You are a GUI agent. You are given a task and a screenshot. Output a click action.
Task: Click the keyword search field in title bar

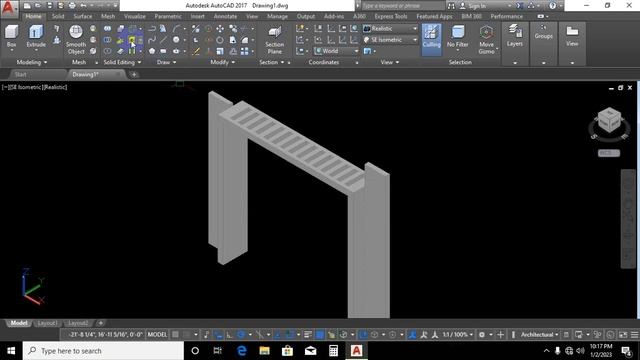coord(403,6)
